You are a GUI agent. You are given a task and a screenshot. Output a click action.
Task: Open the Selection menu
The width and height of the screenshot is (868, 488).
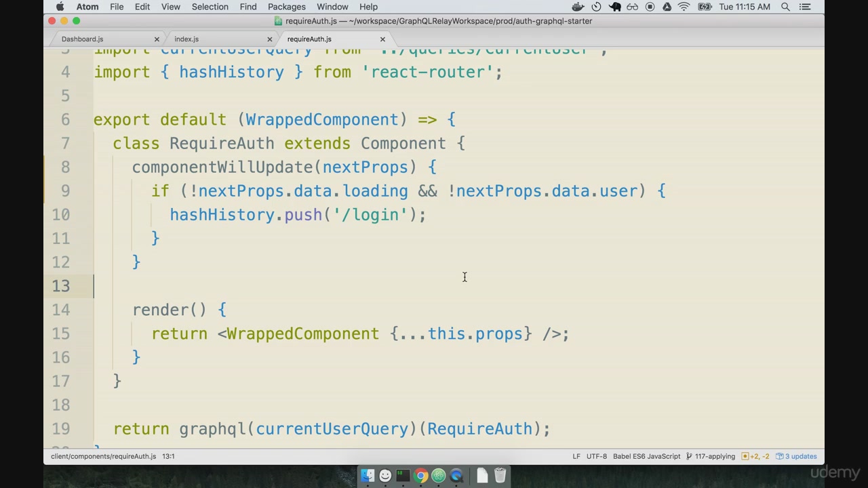click(x=210, y=7)
